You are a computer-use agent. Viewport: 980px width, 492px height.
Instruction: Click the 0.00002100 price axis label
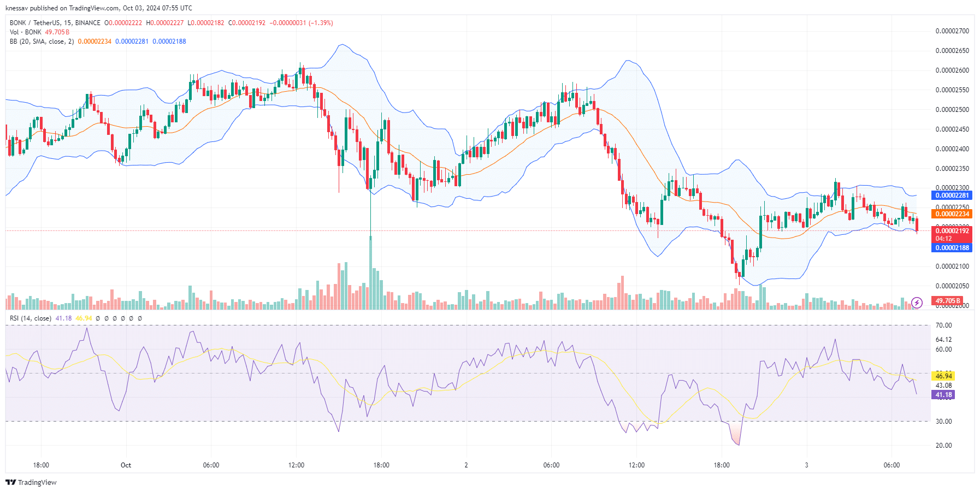[x=952, y=266]
